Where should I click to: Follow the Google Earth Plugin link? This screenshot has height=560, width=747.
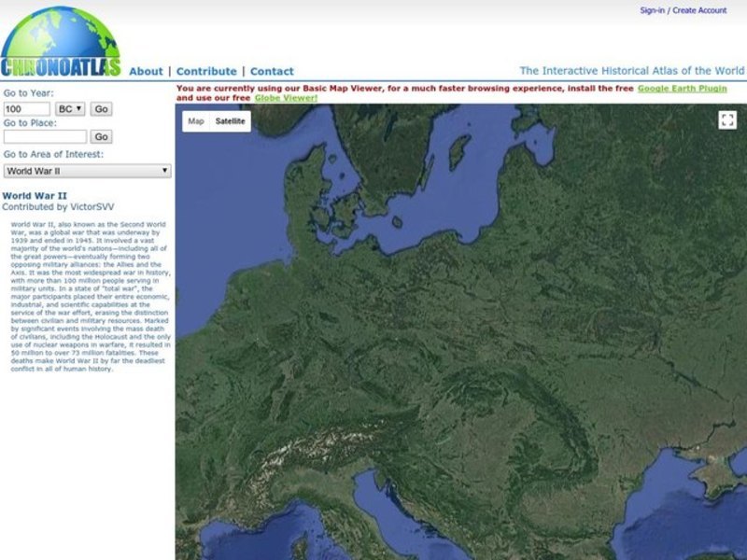[x=683, y=87]
